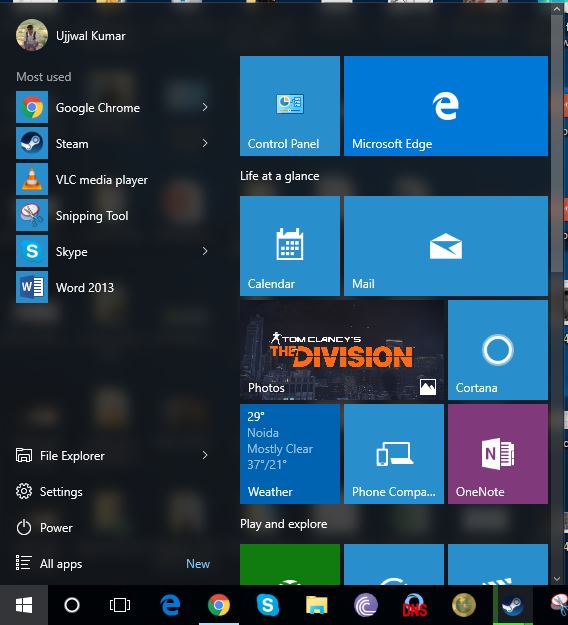Open the purple spiral torrent app on taskbar
The height and width of the screenshot is (625, 568).
pyautogui.click(x=366, y=605)
